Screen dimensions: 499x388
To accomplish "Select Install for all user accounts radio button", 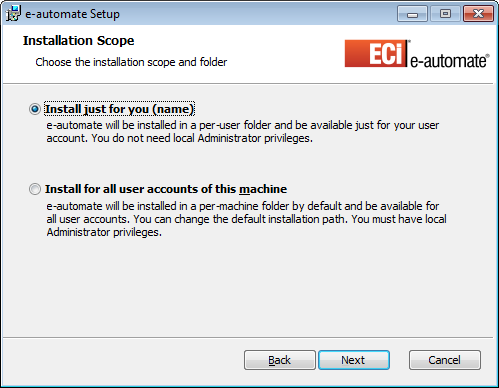I will pos(35,189).
